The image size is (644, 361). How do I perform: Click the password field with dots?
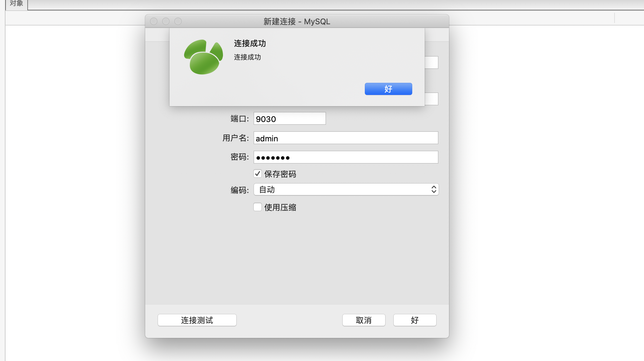tap(346, 157)
